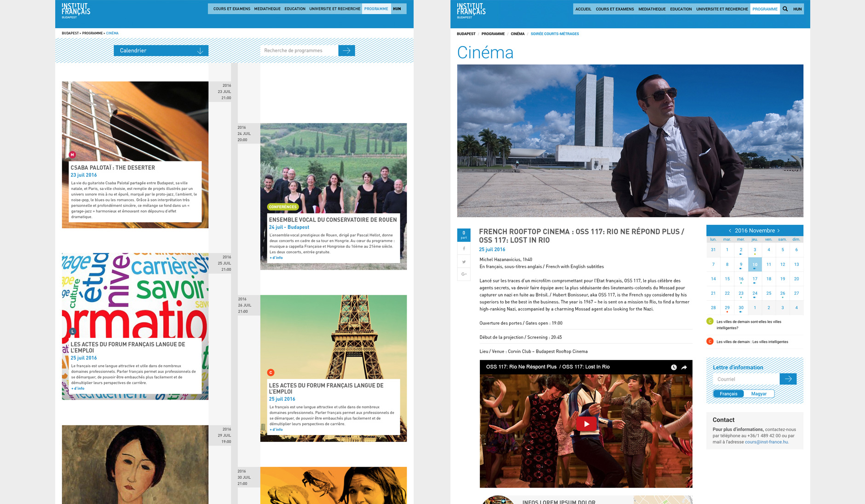The image size is (865, 504).
Task: Select date 17 in November calendar
Action: [x=755, y=279]
